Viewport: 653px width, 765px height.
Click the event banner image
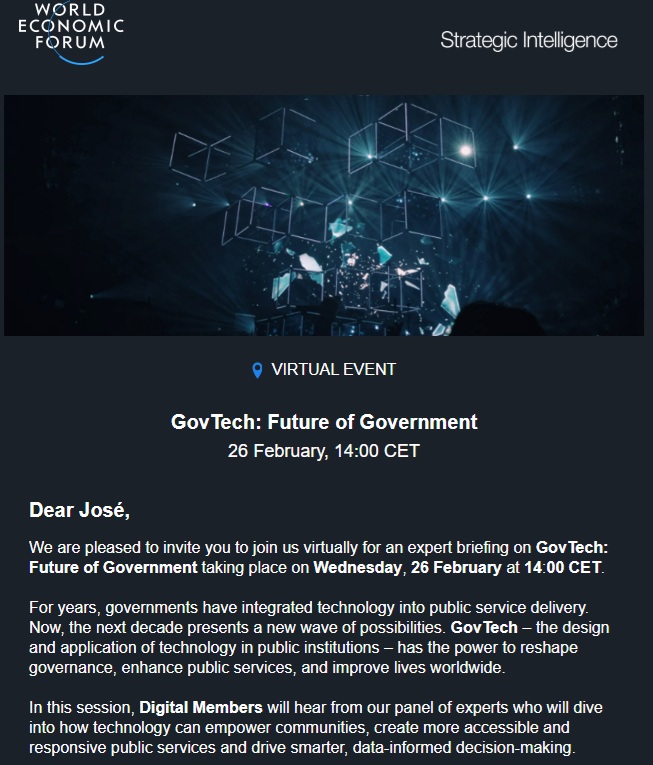[x=325, y=215]
